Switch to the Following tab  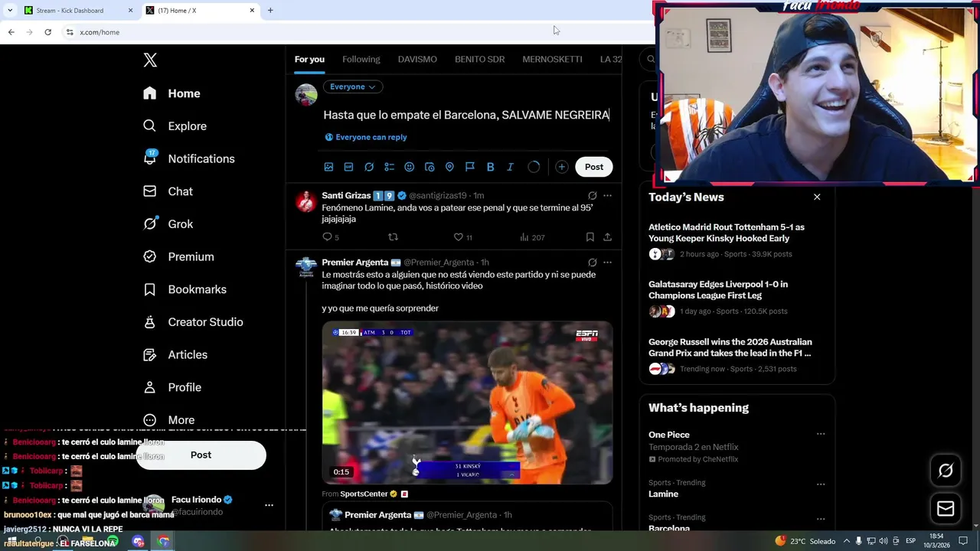point(361,59)
